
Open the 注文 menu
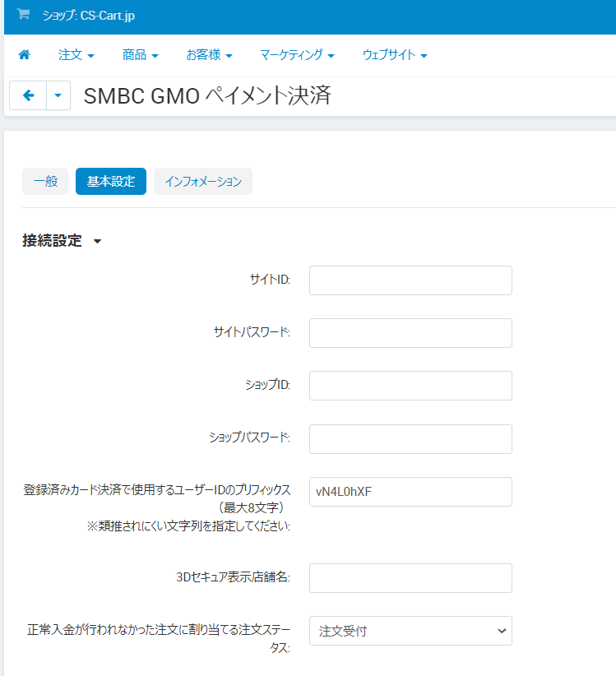76,55
